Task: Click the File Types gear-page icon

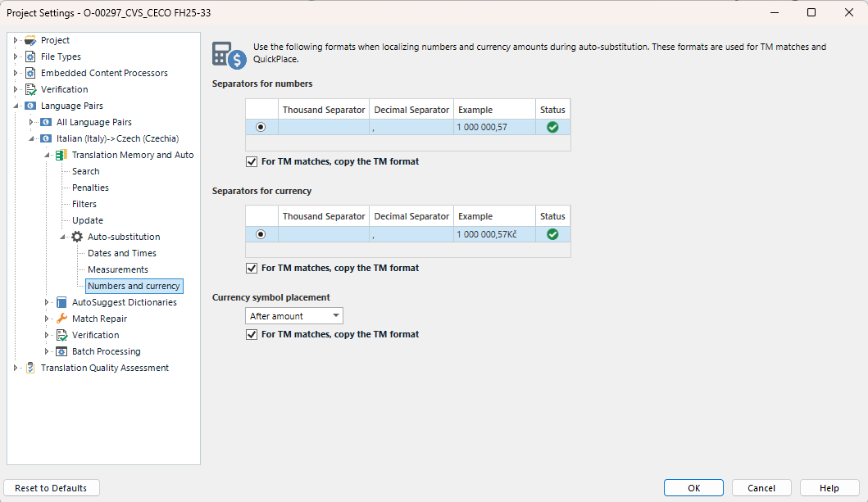Action: point(30,57)
